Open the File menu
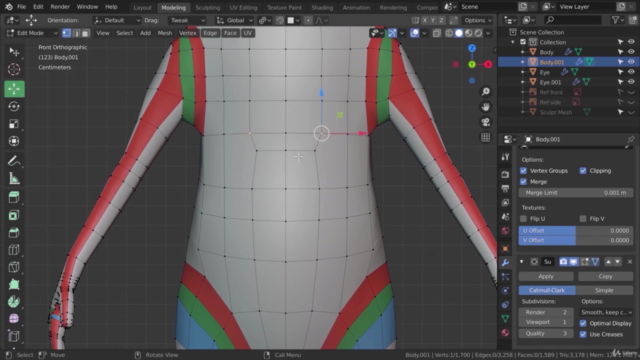The height and width of the screenshot is (360, 640). click(x=21, y=7)
